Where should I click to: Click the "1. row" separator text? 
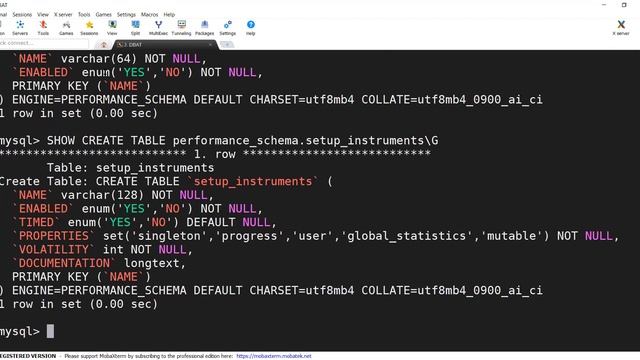pyautogui.click(x=215, y=154)
